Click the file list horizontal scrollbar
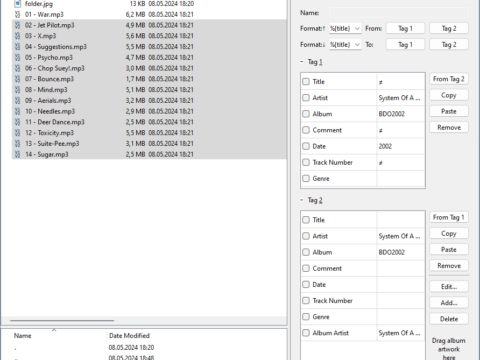 point(62,321)
